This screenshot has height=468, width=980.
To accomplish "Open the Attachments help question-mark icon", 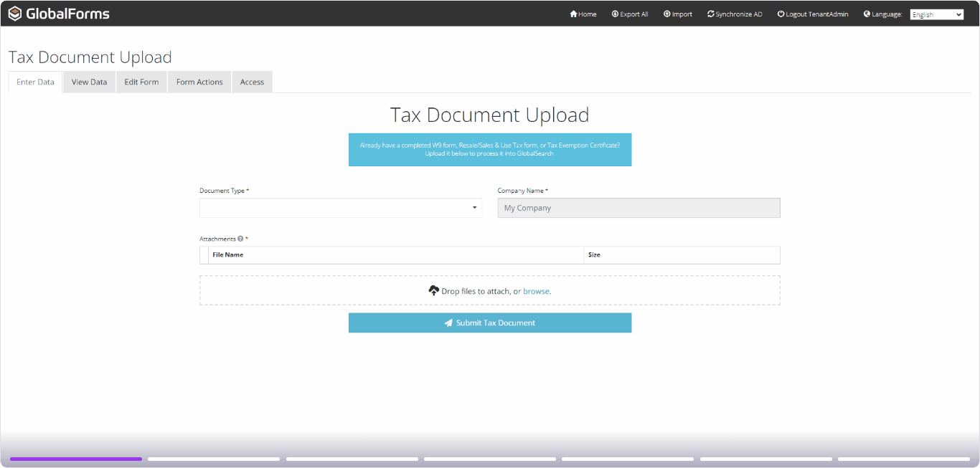I will (240, 239).
